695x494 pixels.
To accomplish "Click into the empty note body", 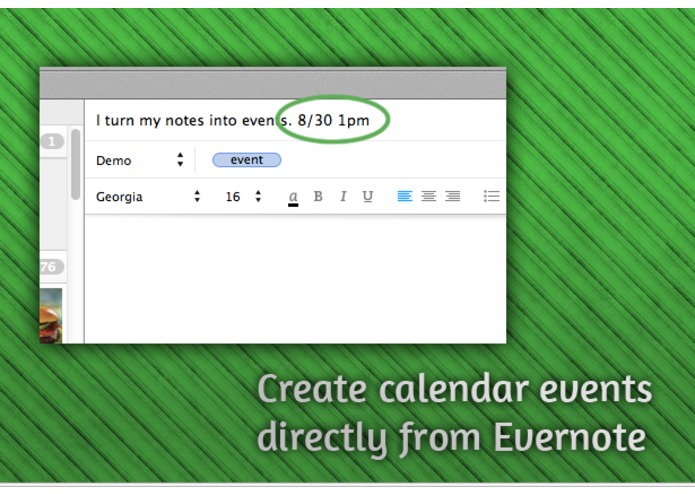I will point(295,279).
